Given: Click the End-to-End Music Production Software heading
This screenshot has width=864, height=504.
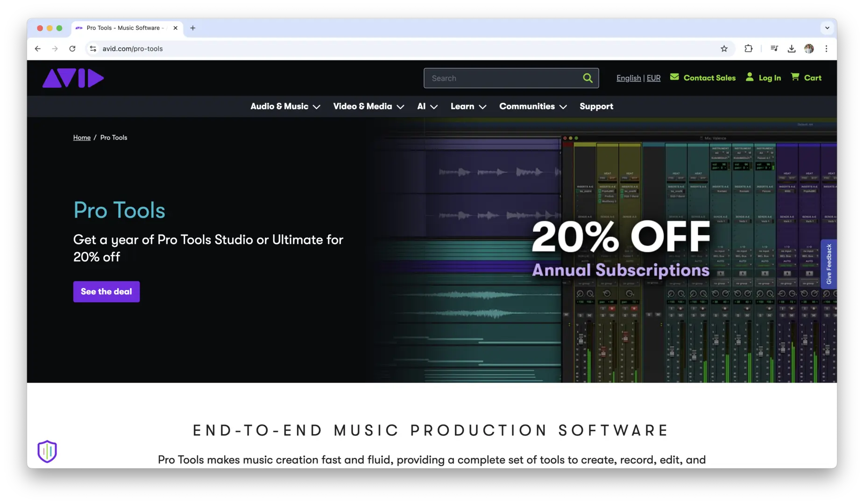Looking at the screenshot, I should click(432, 430).
